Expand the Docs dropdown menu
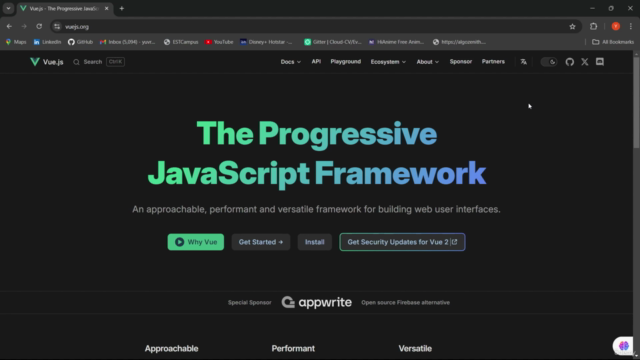640x360 pixels. [291, 62]
